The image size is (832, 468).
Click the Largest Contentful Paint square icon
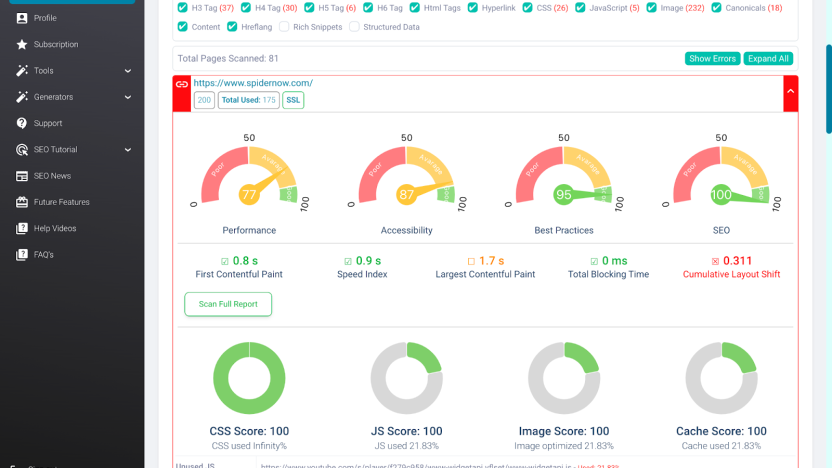(x=471, y=261)
